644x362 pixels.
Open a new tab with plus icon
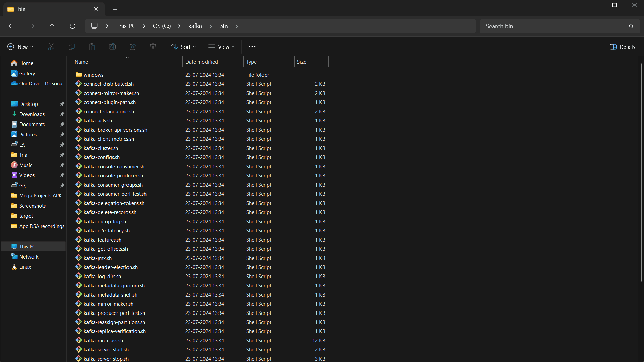[x=115, y=9]
